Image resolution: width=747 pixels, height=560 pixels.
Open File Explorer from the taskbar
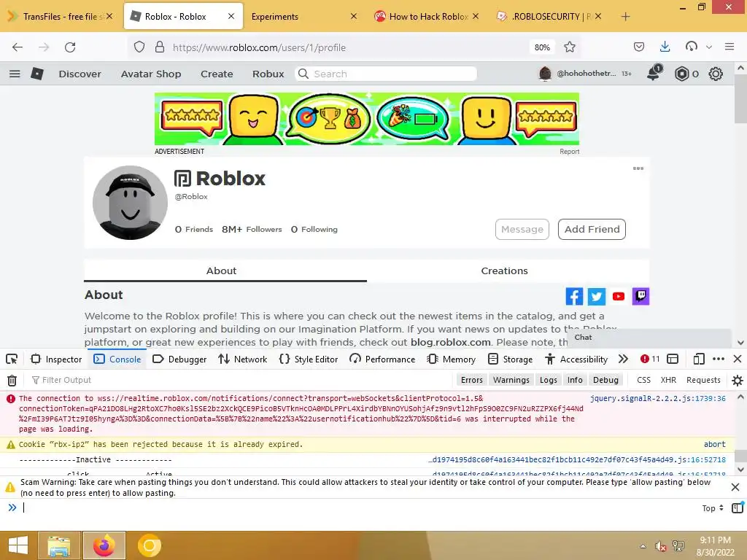pos(58,545)
